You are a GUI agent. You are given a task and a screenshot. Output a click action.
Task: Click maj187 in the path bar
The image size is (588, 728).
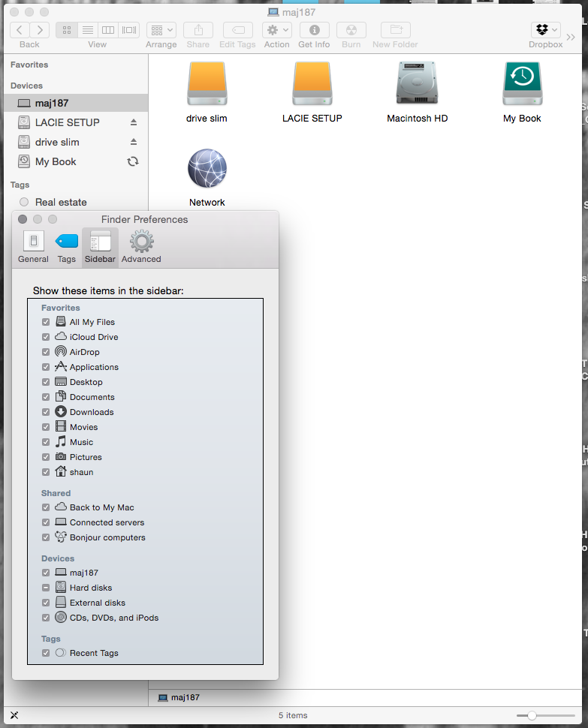click(x=179, y=697)
